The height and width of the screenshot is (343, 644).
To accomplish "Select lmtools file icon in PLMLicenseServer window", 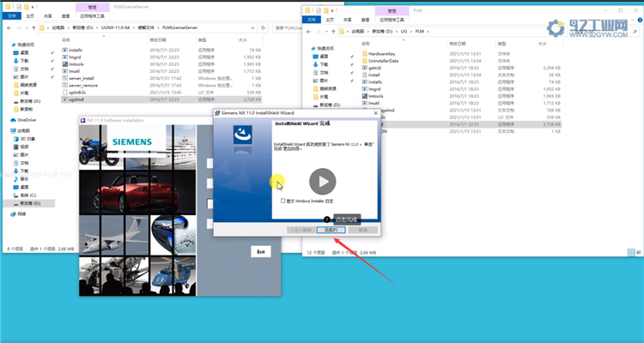I will pos(65,64).
